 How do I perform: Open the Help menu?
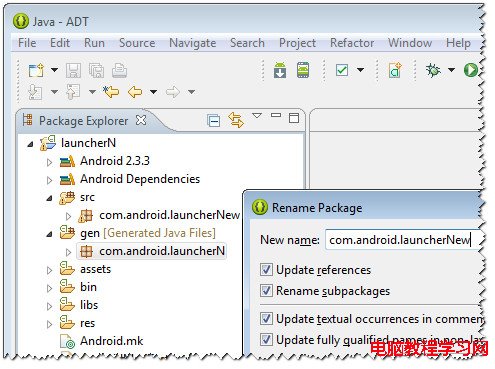(x=458, y=43)
